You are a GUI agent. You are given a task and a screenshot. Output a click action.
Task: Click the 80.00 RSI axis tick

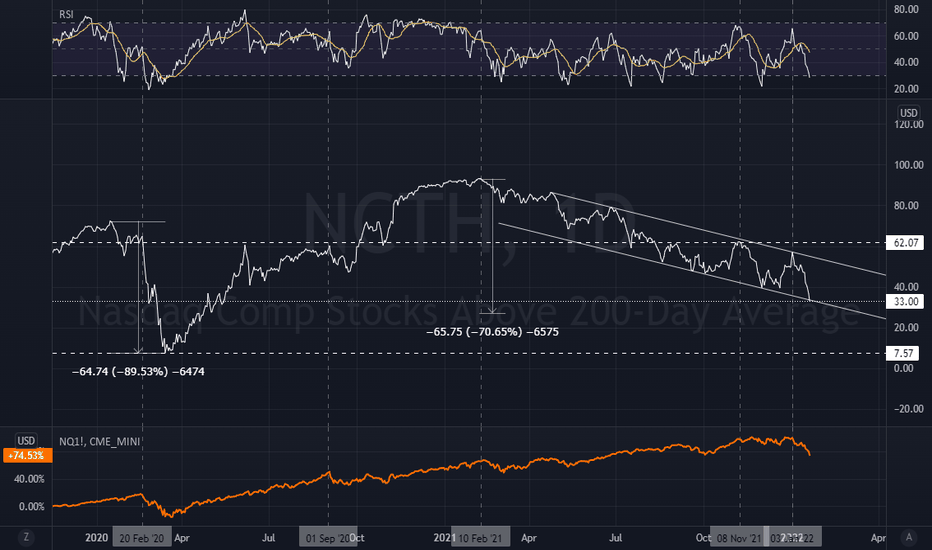pyautogui.click(x=906, y=9)
